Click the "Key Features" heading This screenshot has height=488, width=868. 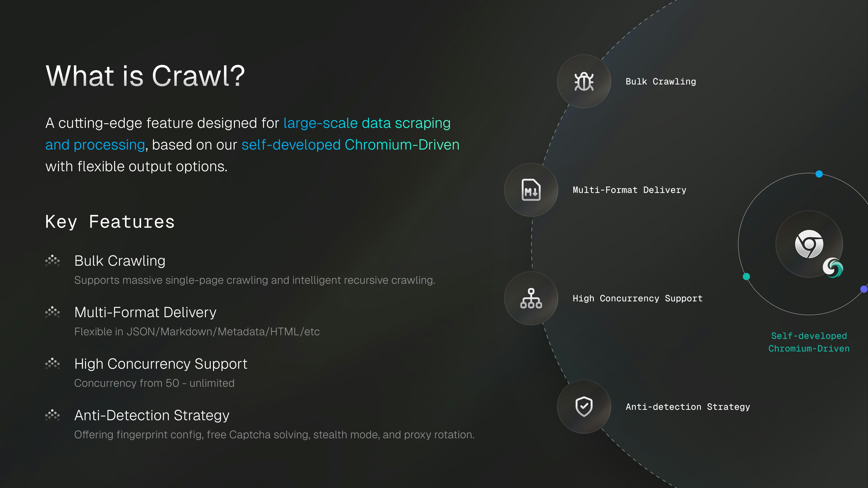point(110,222)
